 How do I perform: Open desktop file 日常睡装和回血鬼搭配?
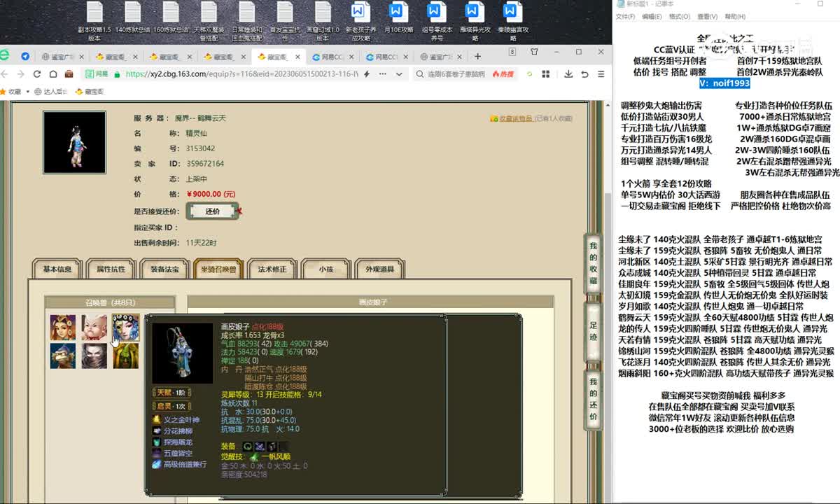click(246, 22)
